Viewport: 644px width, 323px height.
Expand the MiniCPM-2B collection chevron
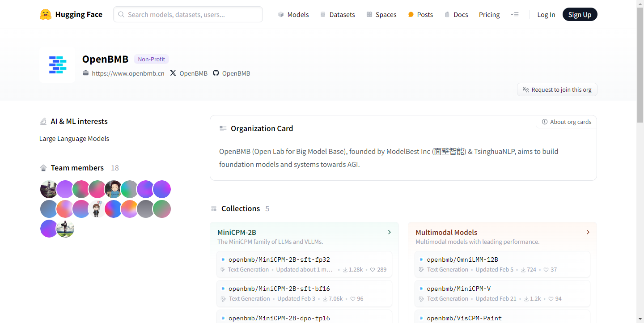[x=390, y=232]
